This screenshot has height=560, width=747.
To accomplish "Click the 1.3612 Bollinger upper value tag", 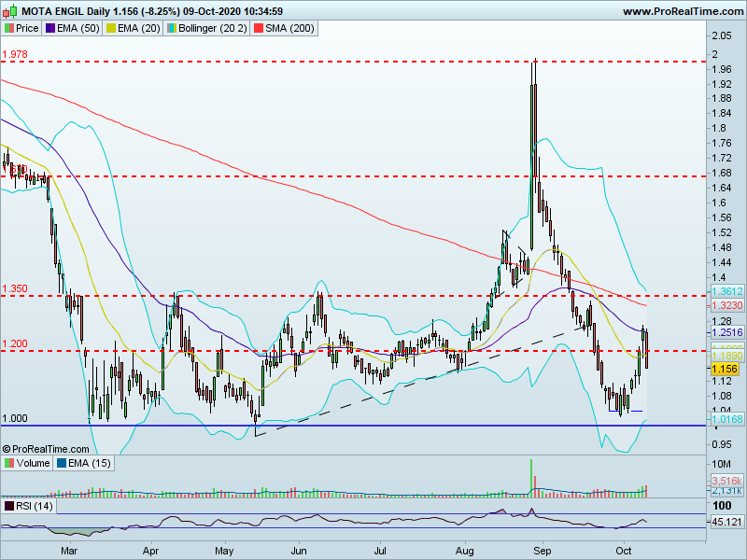I will [x=727, y=291].
